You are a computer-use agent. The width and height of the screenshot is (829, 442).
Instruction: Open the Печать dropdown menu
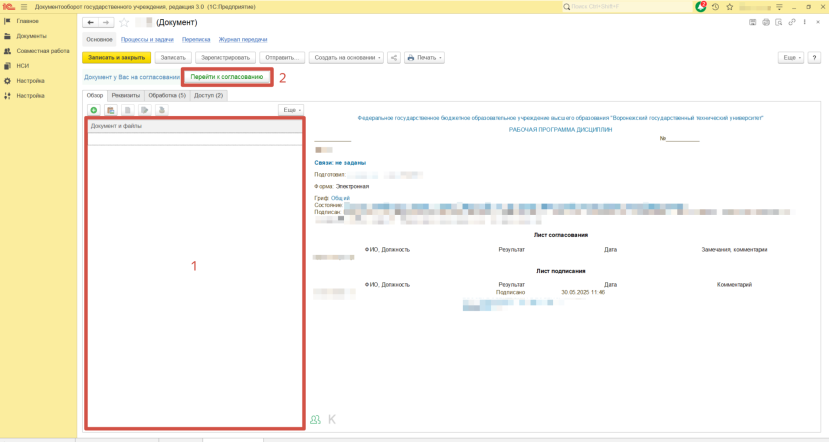pos(424,58)
